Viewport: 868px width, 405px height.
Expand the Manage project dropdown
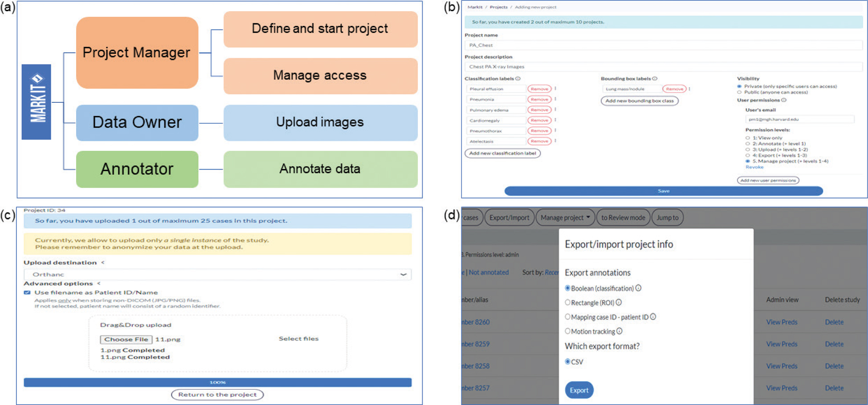[x=565, y=218]
